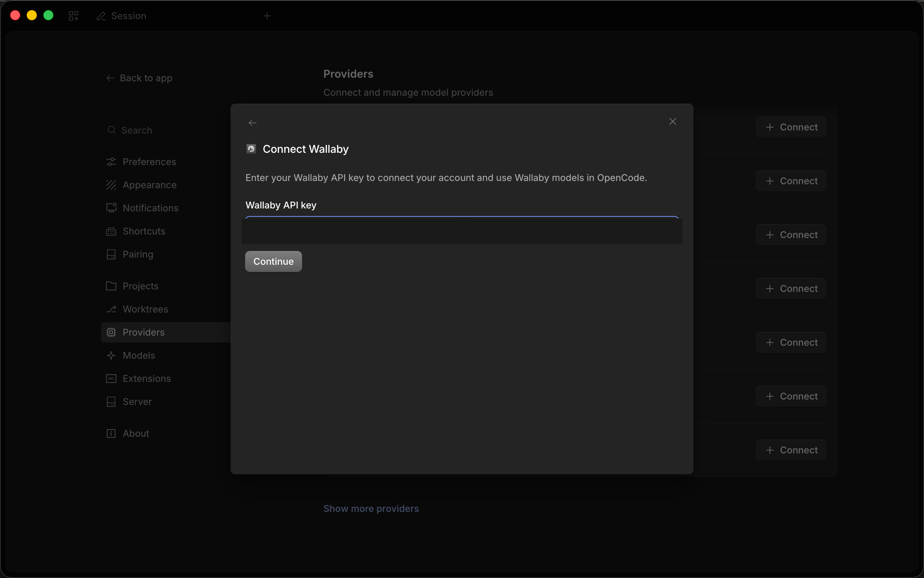
Task: Click the Server device icon
Action: click(111, 402)
